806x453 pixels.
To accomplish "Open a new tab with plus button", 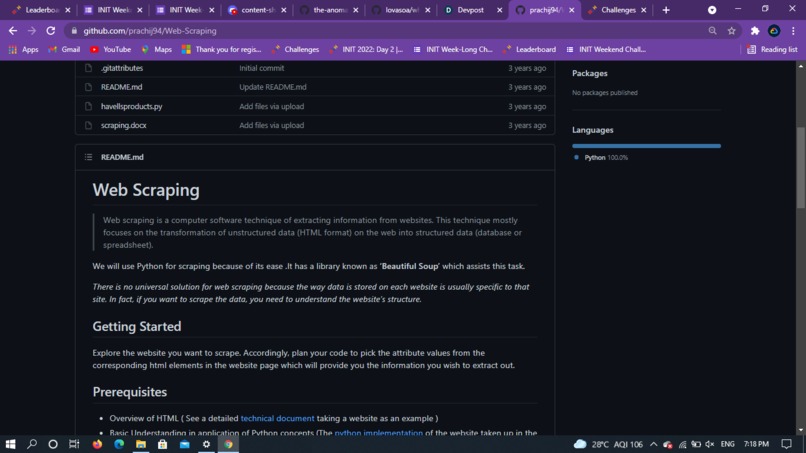I will coord(666,10).
